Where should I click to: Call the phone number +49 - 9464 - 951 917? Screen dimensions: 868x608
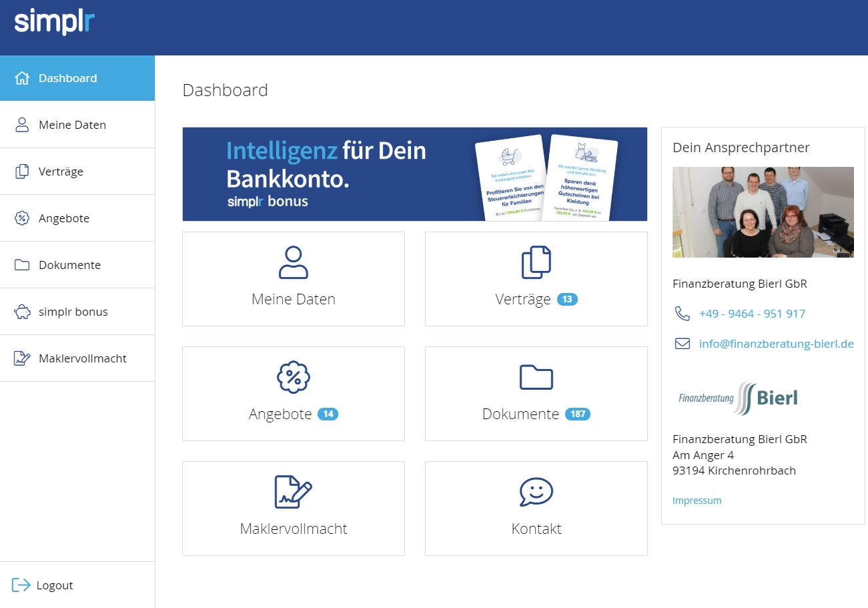tap(752, 314)
